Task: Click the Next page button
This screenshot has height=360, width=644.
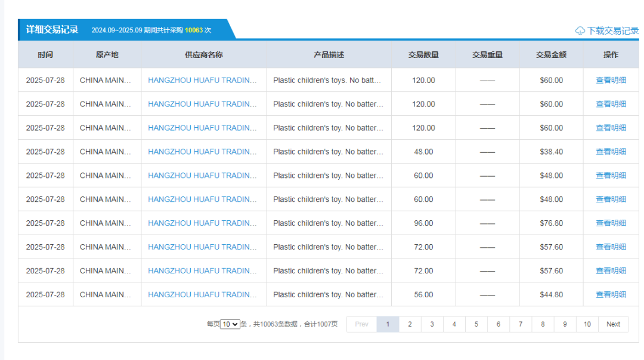Action: coord(613,324)
